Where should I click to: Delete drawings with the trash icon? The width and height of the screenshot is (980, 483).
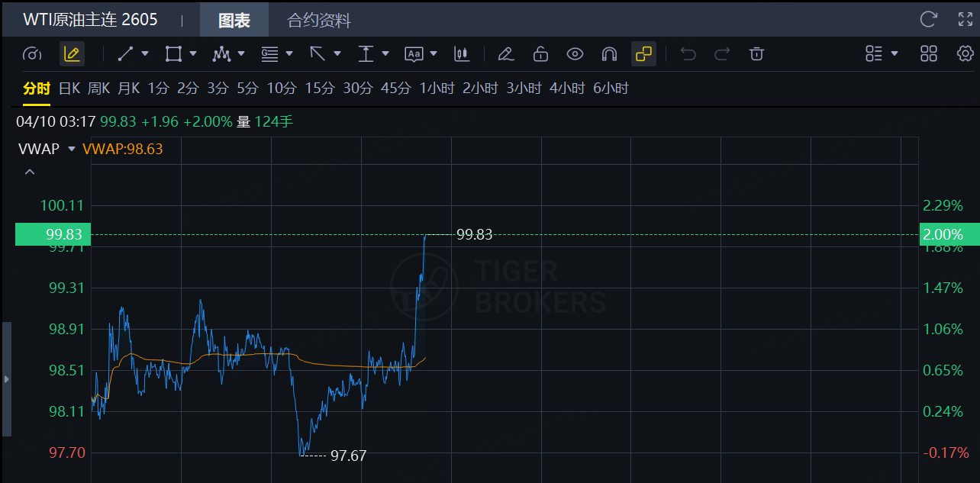pyautogui.click(x=756, y=54)
